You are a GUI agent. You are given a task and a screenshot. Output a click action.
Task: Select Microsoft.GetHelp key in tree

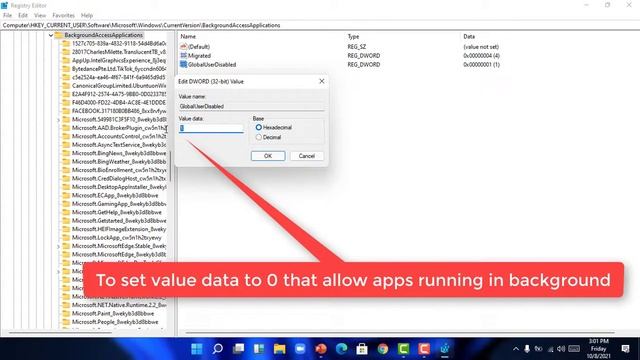click(x=116, y=212)
